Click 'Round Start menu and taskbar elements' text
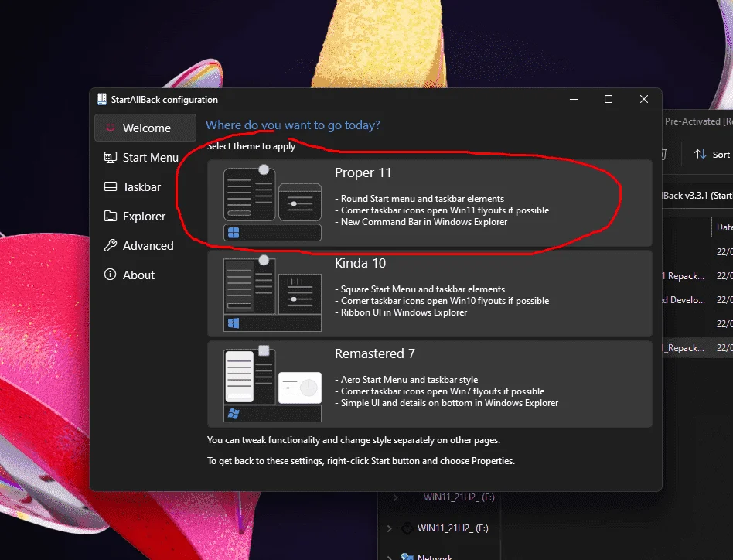733x560 pixels. [423, 199]
